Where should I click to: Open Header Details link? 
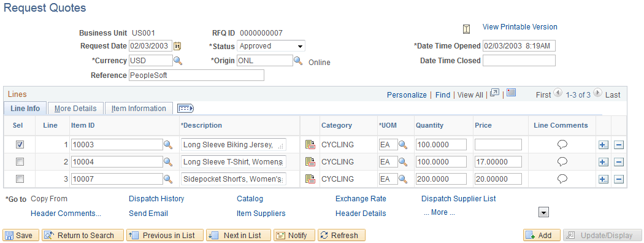[361, 214]
